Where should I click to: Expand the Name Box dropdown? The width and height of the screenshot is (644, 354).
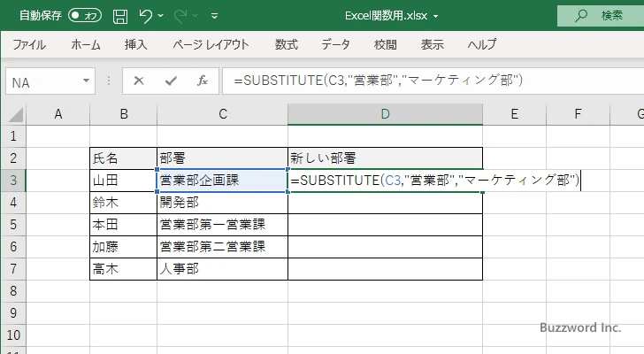pyautogui.click(x=87, y=81)
